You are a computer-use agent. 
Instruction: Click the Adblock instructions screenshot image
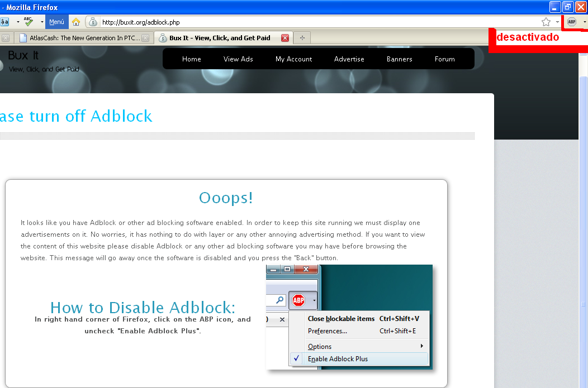(349, 317)
